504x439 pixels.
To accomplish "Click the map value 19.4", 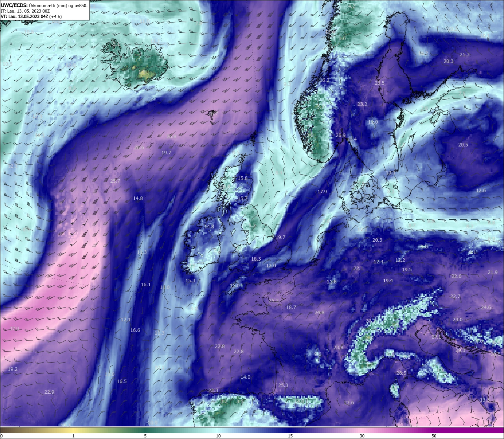I will click(x=388, y=281).
